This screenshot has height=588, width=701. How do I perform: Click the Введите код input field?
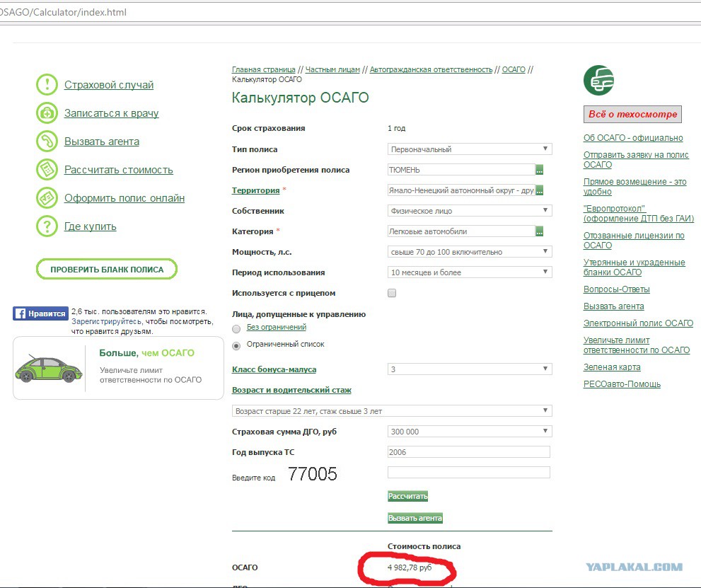point(468,473)
